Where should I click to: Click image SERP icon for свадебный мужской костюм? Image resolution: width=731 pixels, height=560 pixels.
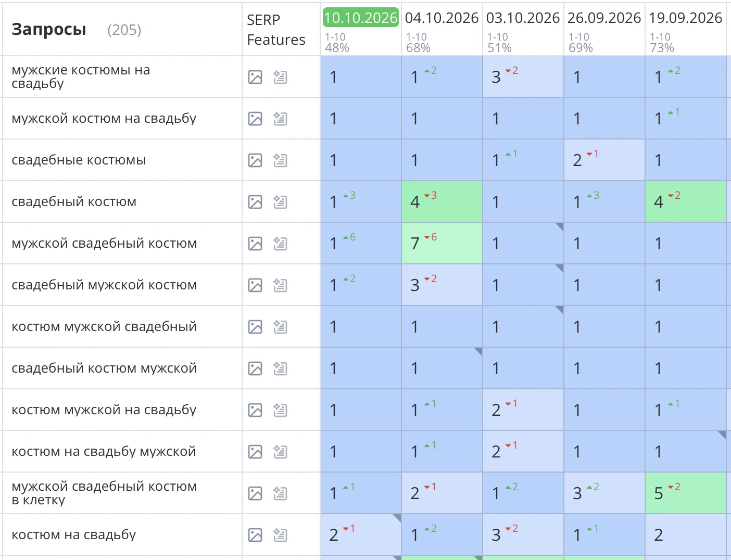(255, 285)
